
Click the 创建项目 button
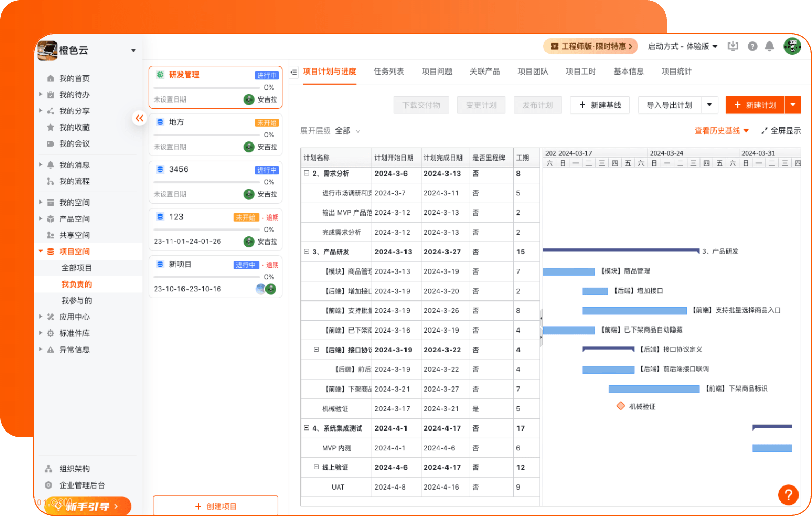[216, 506]
